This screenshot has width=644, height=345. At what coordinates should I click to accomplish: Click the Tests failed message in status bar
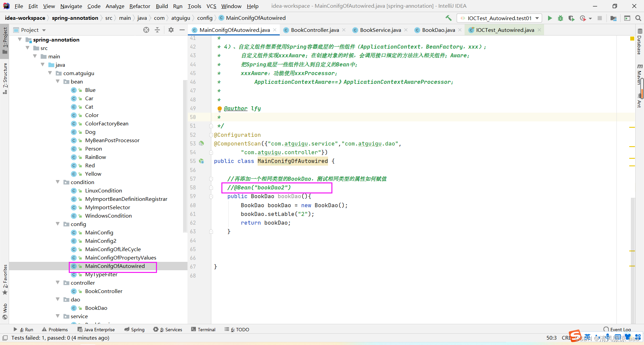click(x=60, y=338)
